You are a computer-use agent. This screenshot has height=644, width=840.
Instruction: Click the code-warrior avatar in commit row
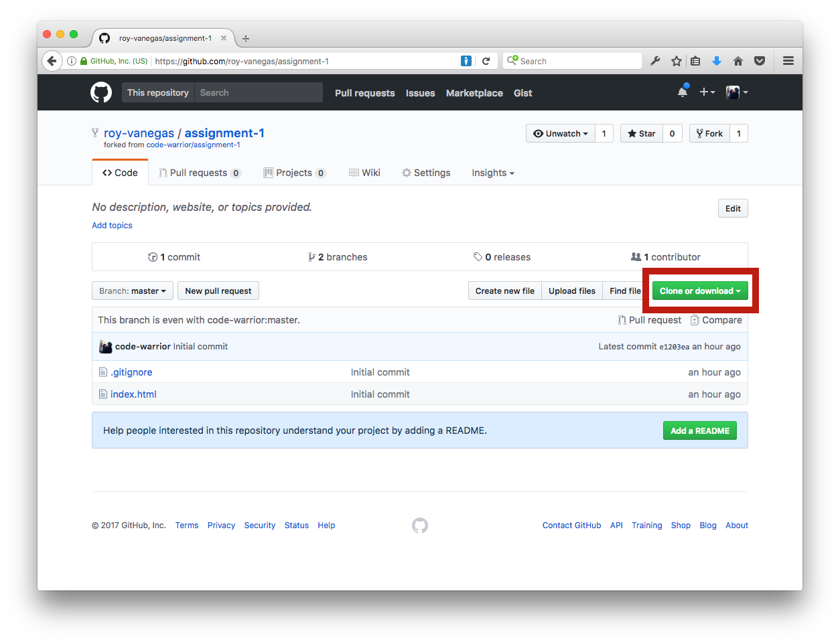(x=106, y=347)
